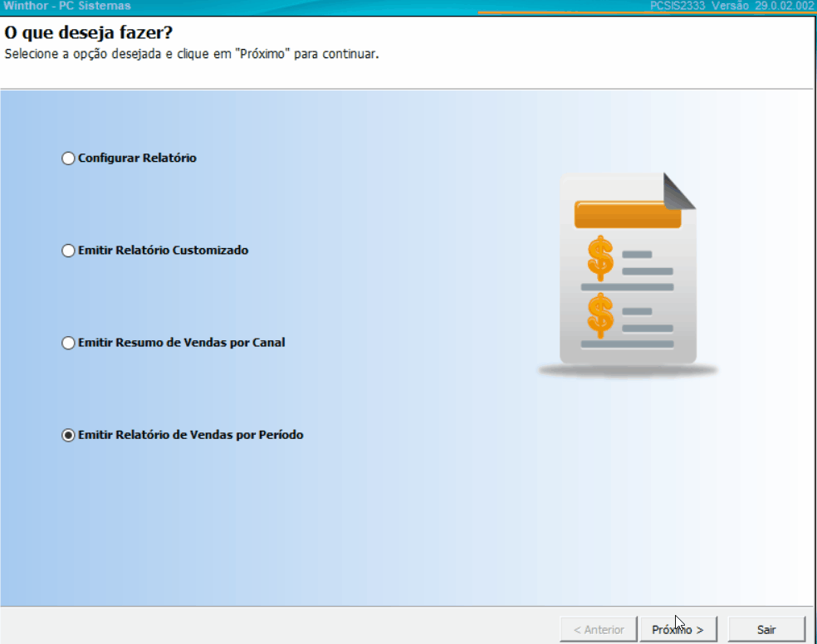Image resolution: width=817 pixels, height=644 pixels.
Task: Exit the wizard with the Sair button
Action: click(766, 629)
